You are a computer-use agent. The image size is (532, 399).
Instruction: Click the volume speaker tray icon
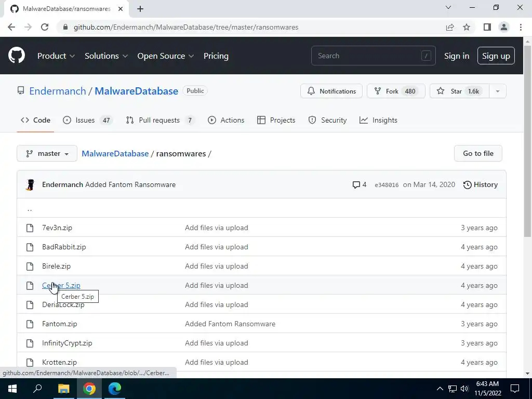464,389
